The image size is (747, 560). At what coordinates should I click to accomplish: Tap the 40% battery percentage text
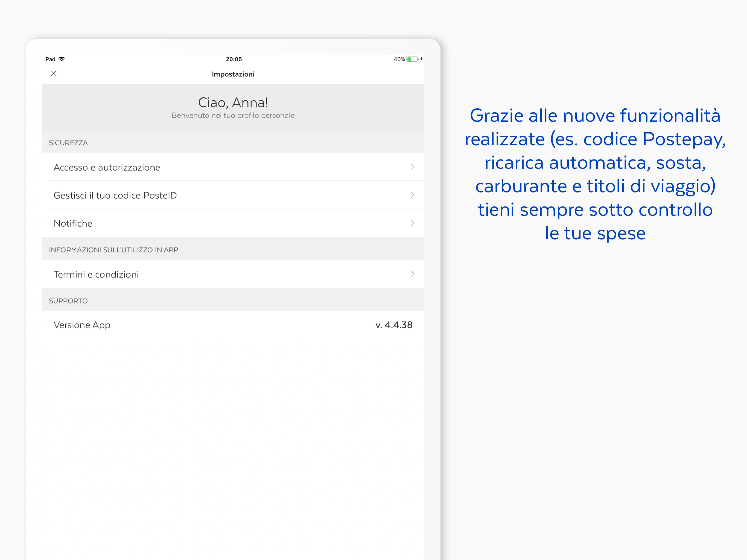(399, 59)
